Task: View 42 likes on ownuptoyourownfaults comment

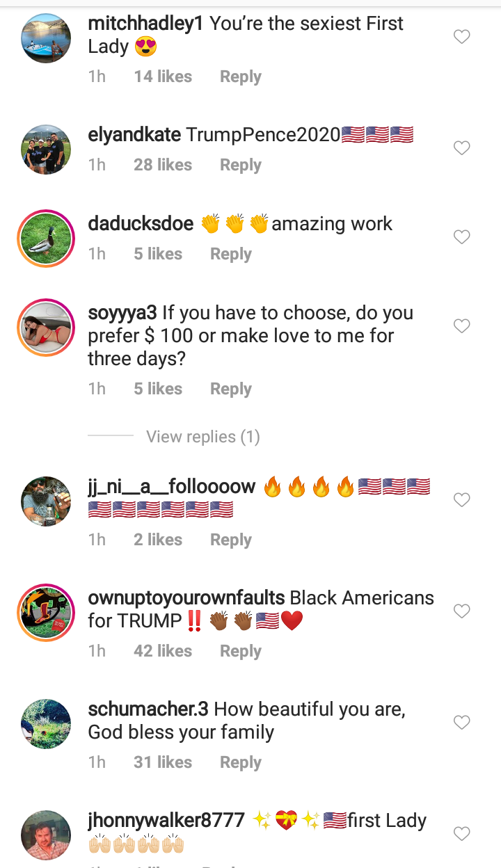Action: click(x=163, y=651)
